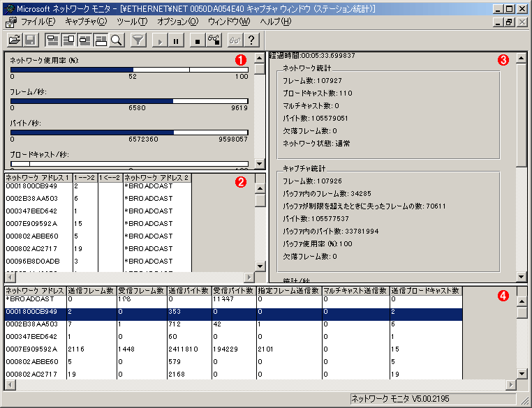The image size is (532, 408).
Task: Click the Open capture file icon
Action: [x=15, y=40]
